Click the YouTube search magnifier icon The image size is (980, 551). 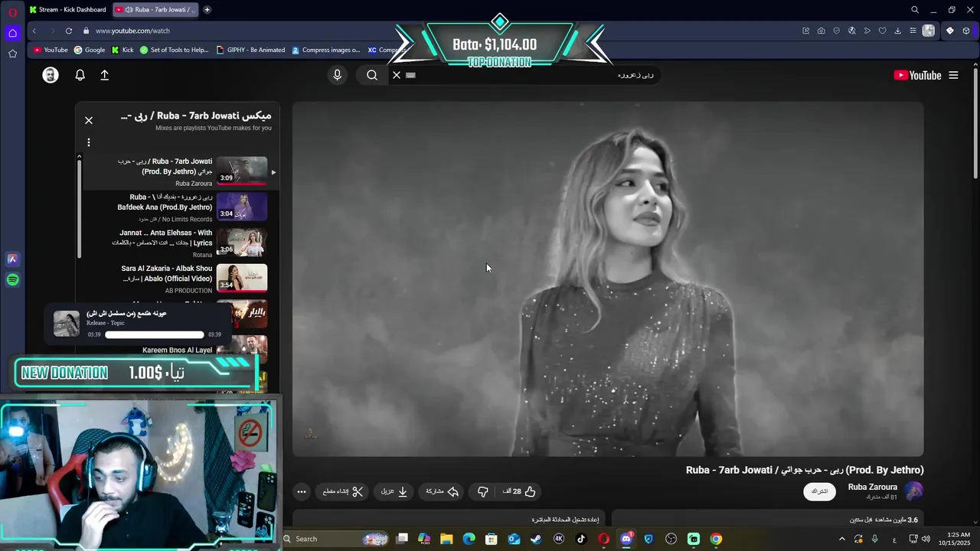(x=372, y=75)
